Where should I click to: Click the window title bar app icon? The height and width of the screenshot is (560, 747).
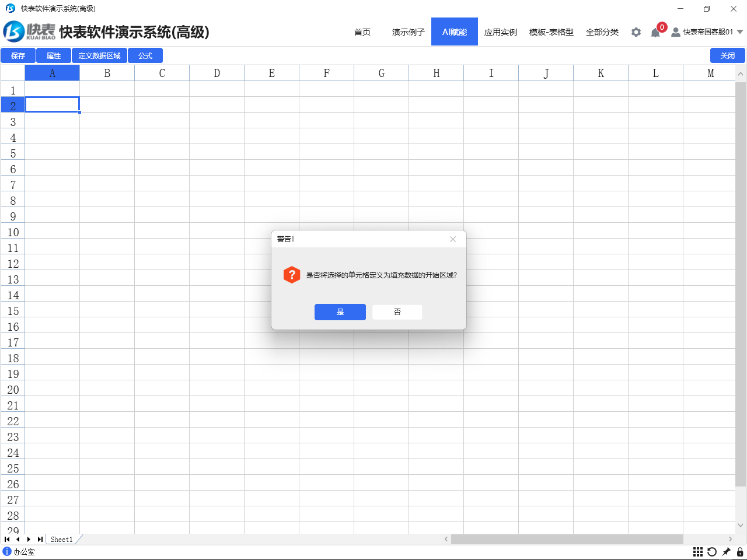pos(10,8)
